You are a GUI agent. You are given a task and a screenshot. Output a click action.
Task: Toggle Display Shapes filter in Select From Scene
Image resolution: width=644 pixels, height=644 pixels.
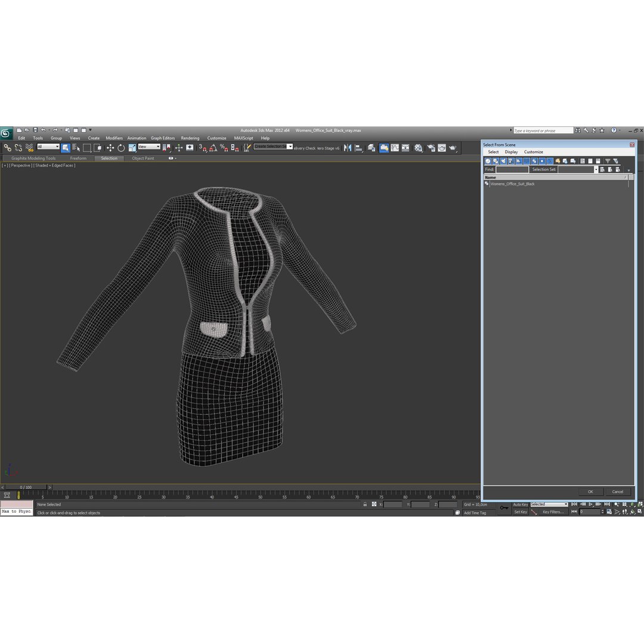496,161
